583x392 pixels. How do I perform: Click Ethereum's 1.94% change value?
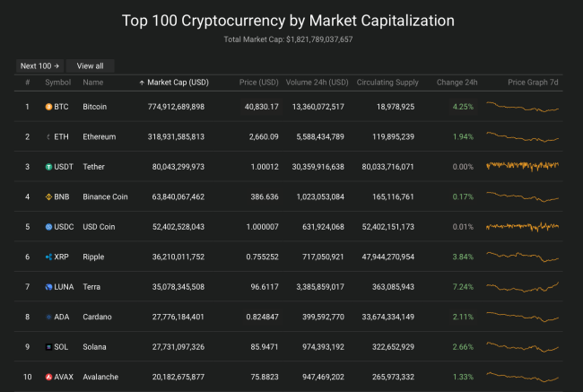(x=463, y=137)
